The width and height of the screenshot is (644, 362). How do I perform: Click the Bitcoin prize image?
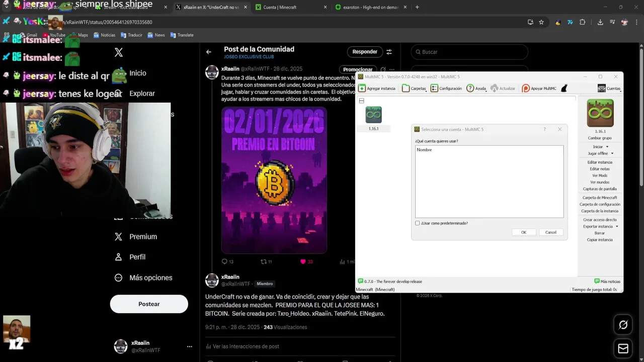coord(274,180)
